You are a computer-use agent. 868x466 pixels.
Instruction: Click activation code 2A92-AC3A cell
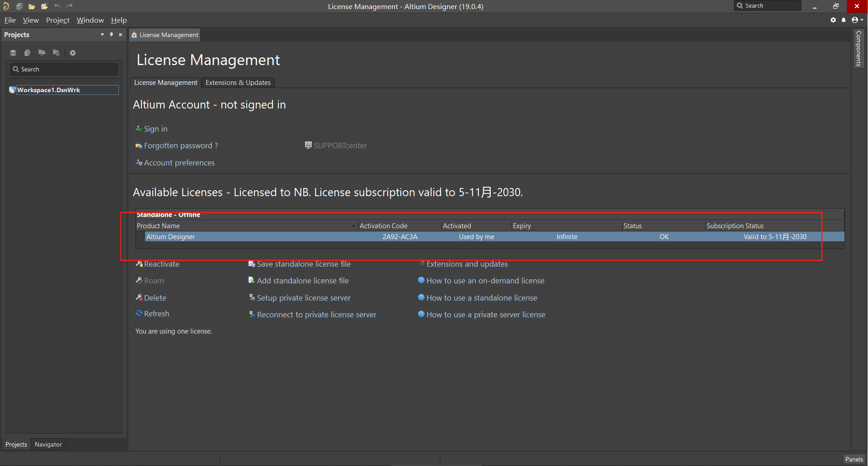tap(400, 236)
